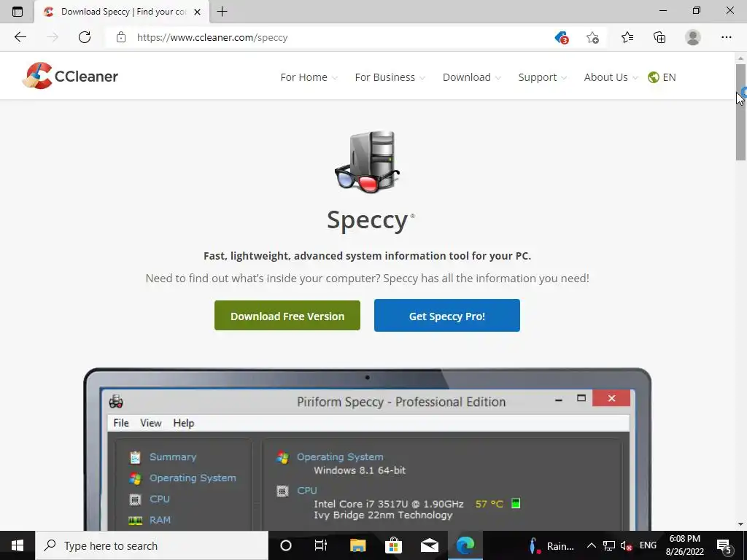Viewport: 747px width, 560px height.
Task: Open the browser profile avatar
Action: coord(693,37)
